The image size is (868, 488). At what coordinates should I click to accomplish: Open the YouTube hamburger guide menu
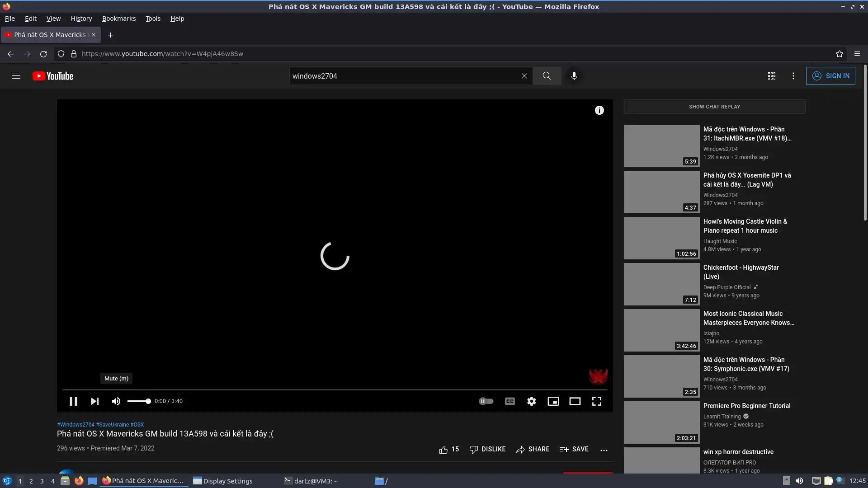click(x=16, y=76)
